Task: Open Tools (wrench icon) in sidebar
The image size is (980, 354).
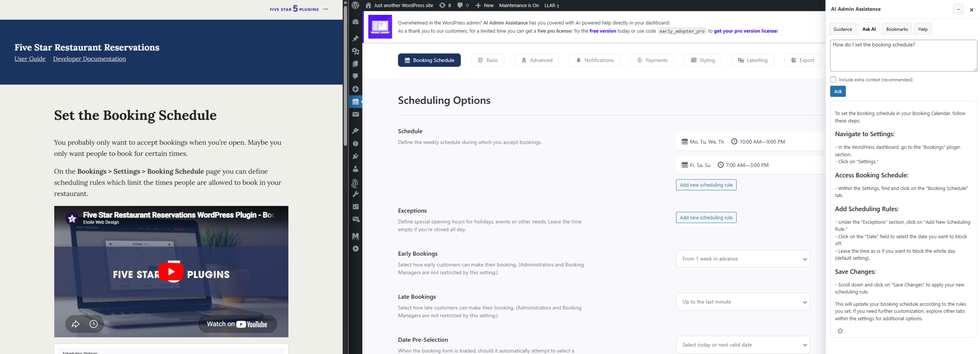Action: [355, 194]
